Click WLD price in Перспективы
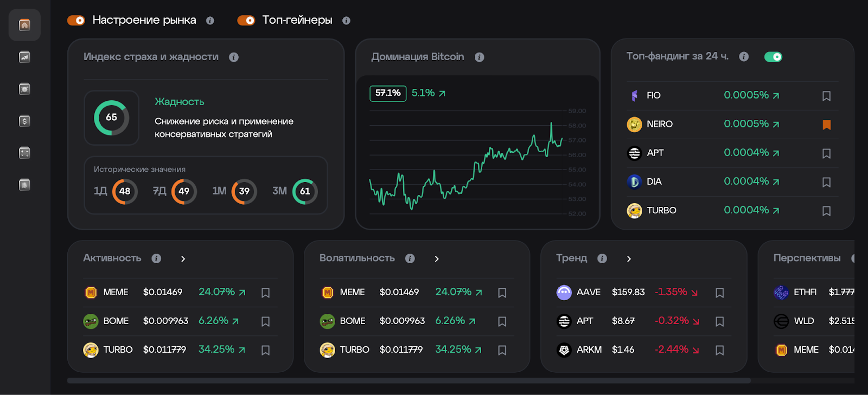 point(841,321)
